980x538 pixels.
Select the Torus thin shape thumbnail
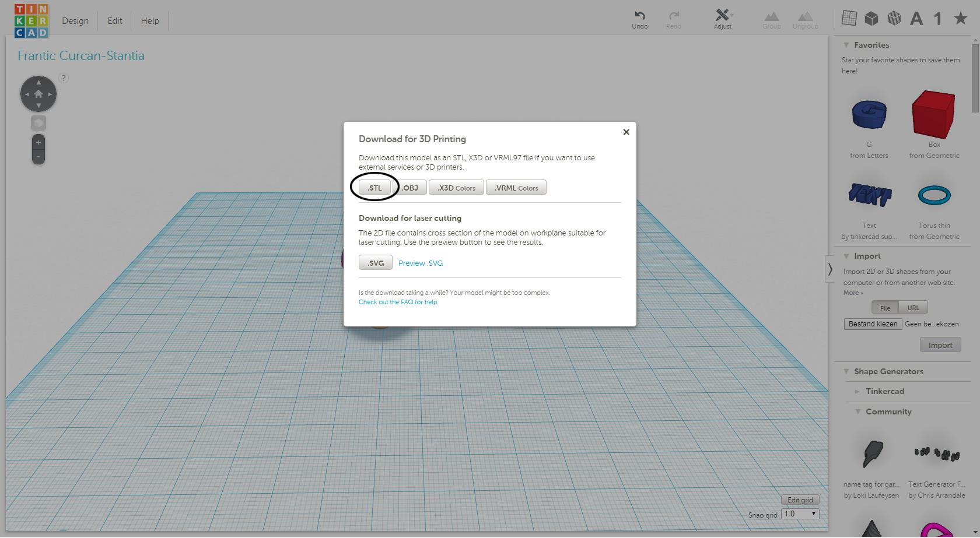[934, 195]
